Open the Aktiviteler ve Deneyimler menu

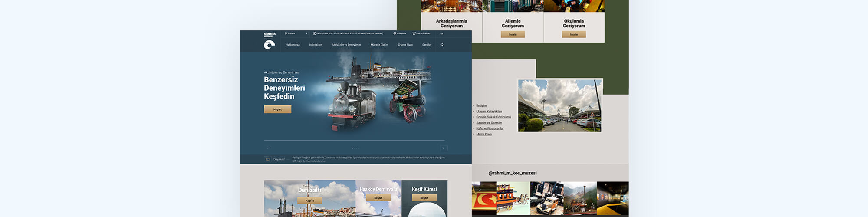click(346, 45)
